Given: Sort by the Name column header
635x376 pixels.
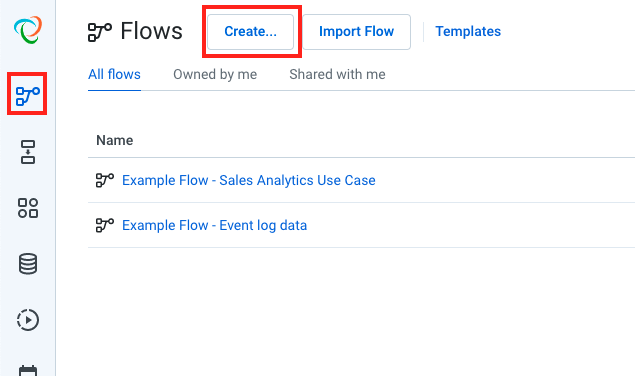Looking at the screenshot, I should (x=115, y=140).
